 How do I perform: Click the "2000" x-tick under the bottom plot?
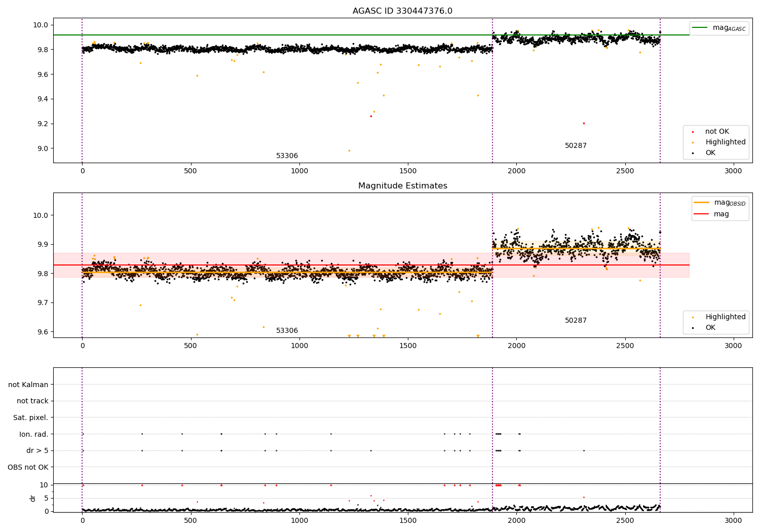[516, 521]
